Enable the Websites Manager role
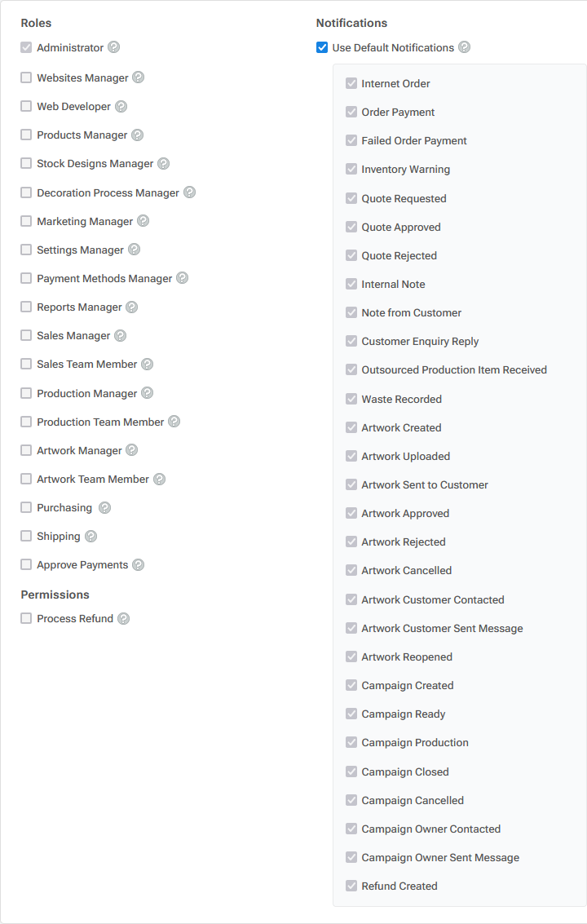 tap(25, 77)
